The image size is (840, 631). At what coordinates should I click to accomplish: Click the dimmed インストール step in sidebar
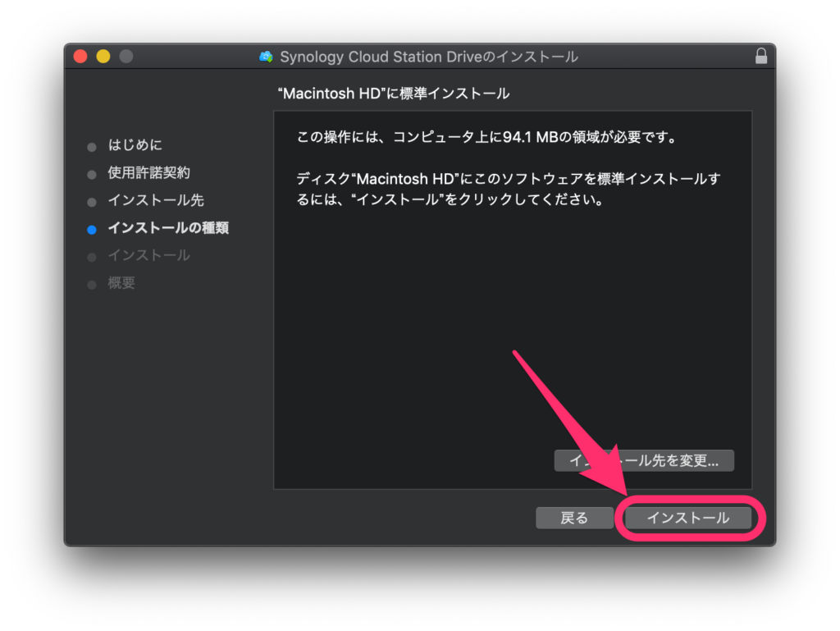(x=148, y=255)
